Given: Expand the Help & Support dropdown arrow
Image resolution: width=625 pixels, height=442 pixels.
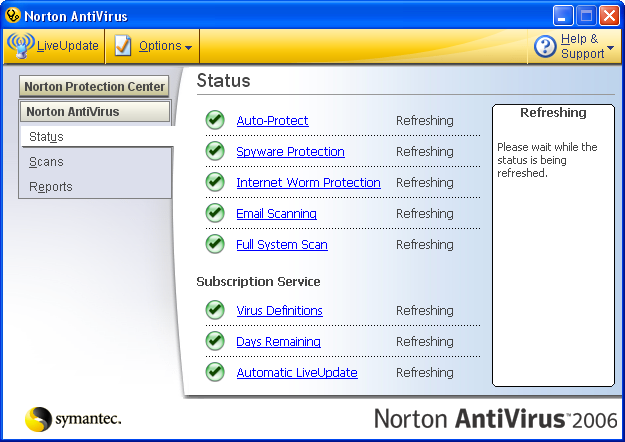Looking at the screenshot, I should coord(610,47).
